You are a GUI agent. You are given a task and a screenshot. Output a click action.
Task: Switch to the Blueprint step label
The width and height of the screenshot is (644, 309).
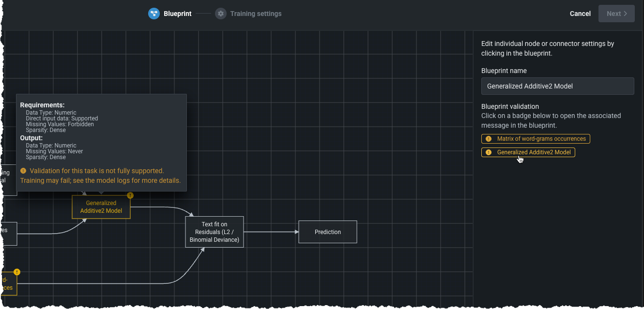[177, 14]
